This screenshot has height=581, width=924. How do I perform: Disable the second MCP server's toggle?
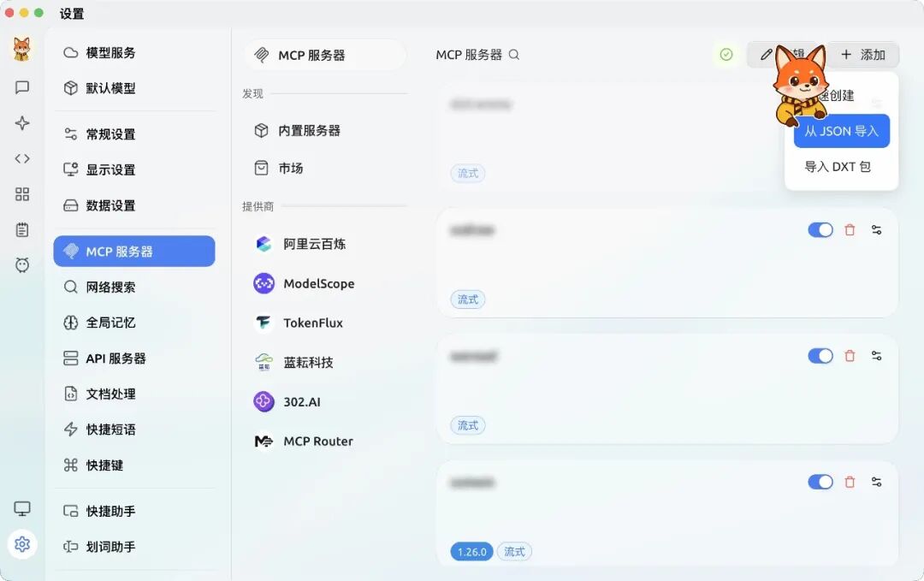tap(820, 229)
